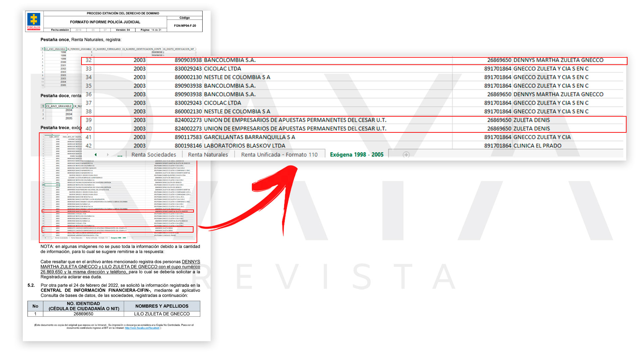This screenshot has width=644, height=362.
Task: Click BANCOLOMBIA S.A. cell in row 35
Action: coord(230,86)
